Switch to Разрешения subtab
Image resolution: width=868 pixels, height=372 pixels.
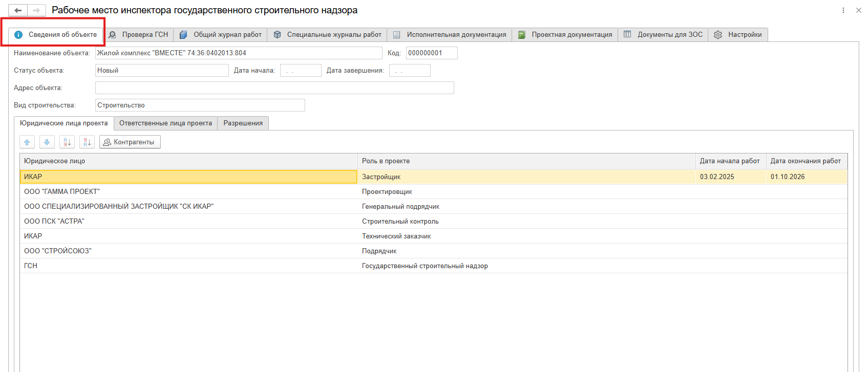coord(243,123)
